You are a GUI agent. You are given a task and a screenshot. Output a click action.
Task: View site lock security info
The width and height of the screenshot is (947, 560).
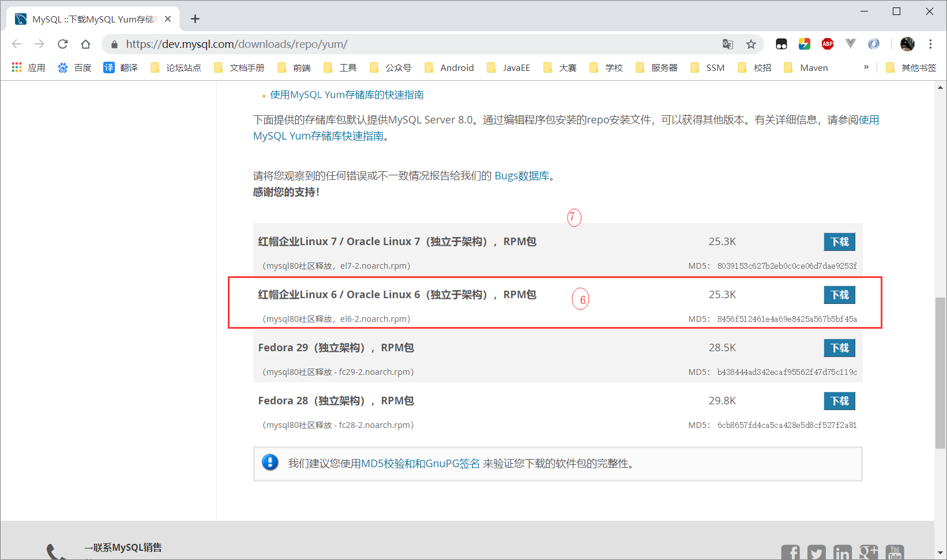tap(114, 44)
